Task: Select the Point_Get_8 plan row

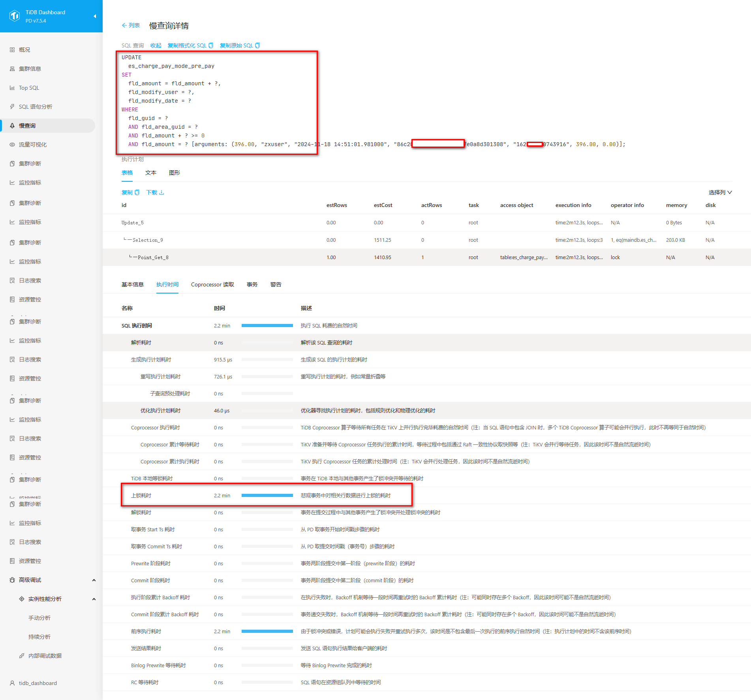Action: (x=427, y=258)
